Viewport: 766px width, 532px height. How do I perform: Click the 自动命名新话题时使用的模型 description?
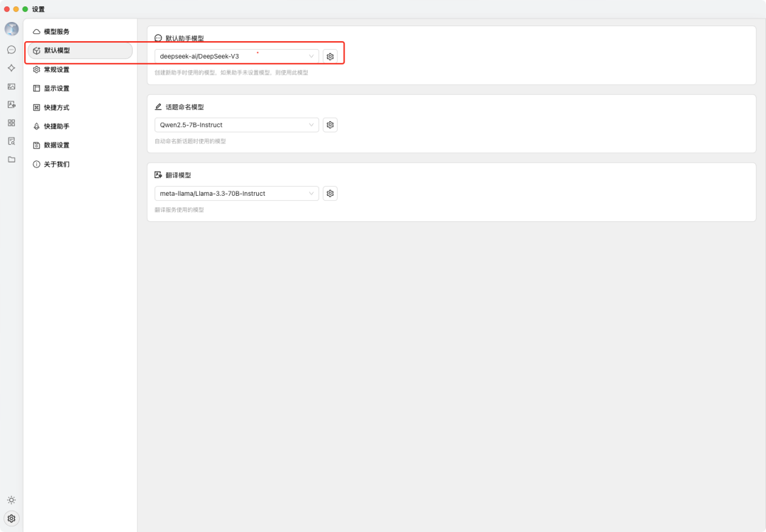click(190, 141)
